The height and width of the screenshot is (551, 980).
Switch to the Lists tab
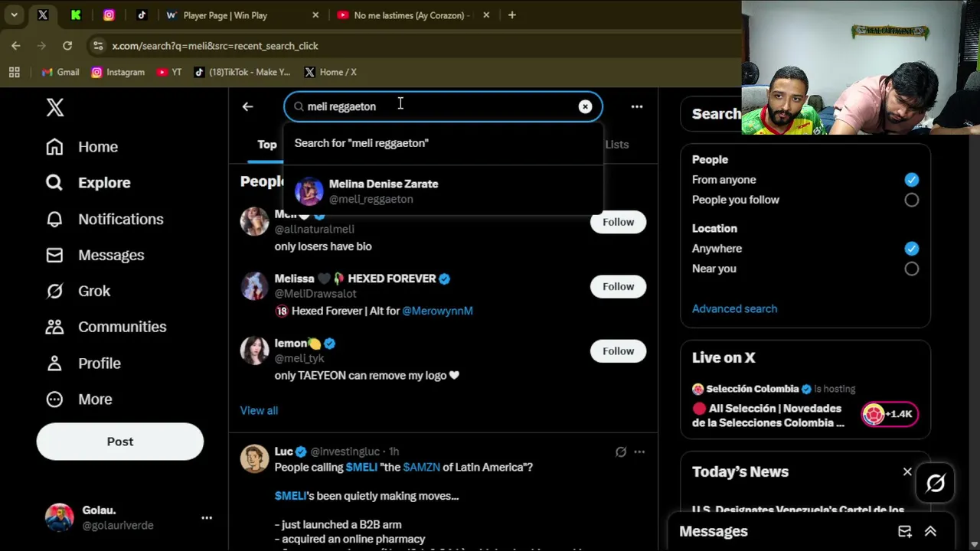coord(617,145)
